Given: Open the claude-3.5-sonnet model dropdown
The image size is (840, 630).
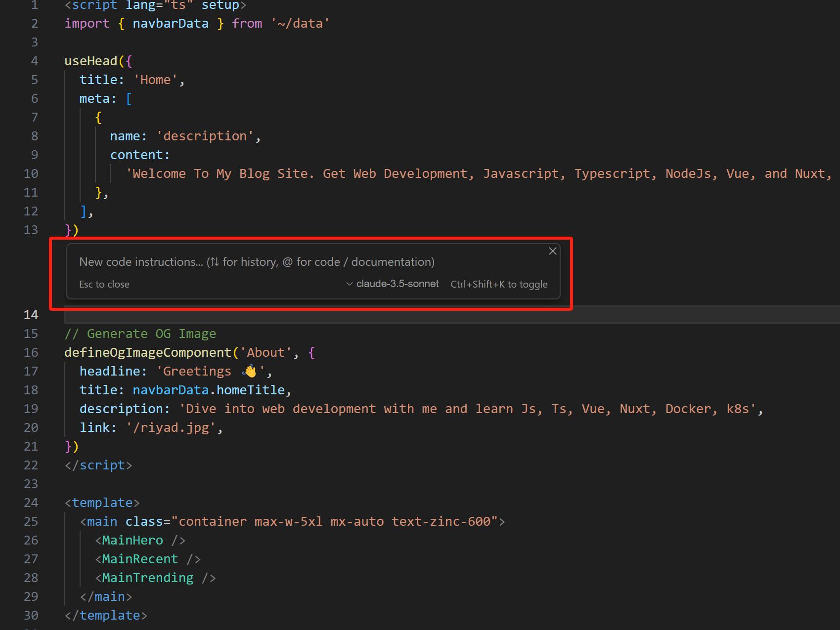Looking at the screenshot, I should pos(393,284).
